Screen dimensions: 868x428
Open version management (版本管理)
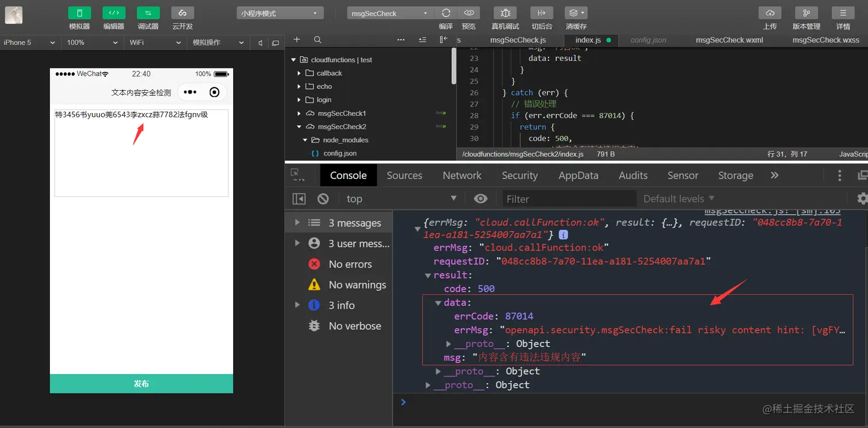pos(806,13)
